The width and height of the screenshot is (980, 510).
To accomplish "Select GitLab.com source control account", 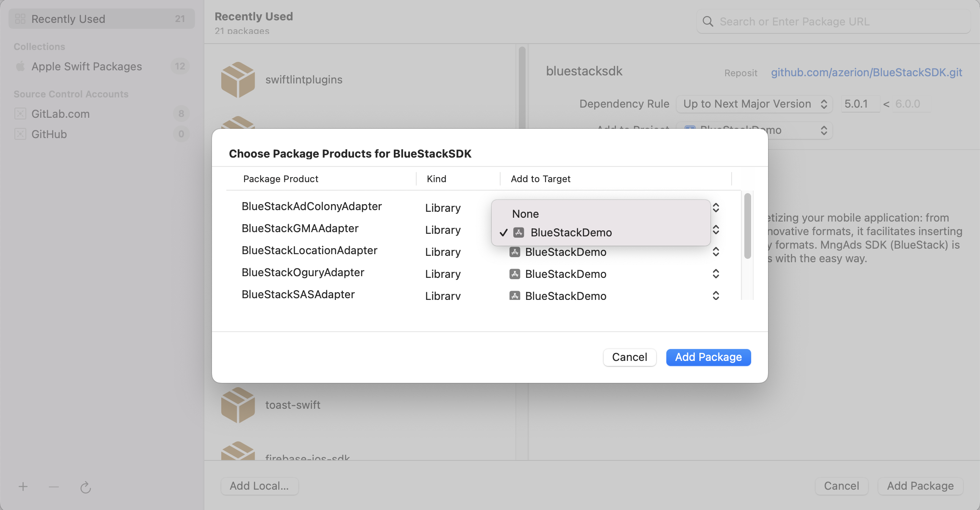I will point(102,114).
